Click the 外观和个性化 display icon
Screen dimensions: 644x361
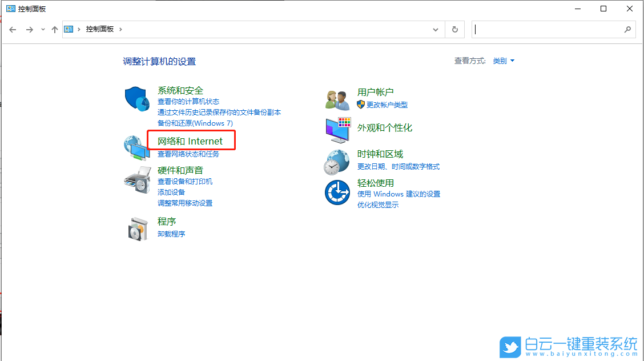click(x=337, y=130)
